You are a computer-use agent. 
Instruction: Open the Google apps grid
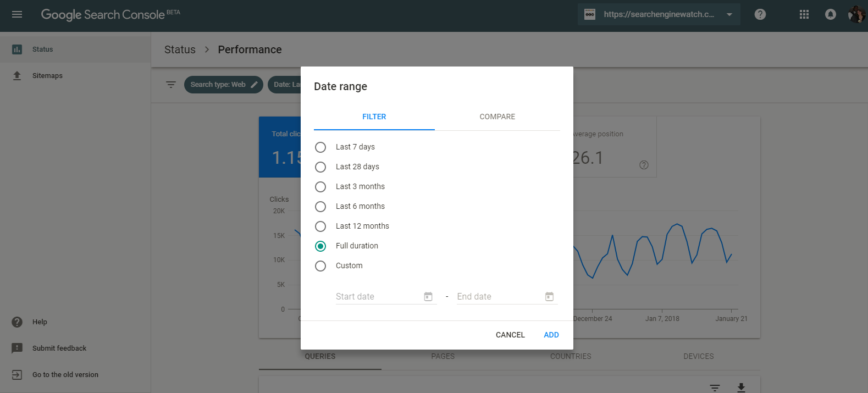point(804,14)
